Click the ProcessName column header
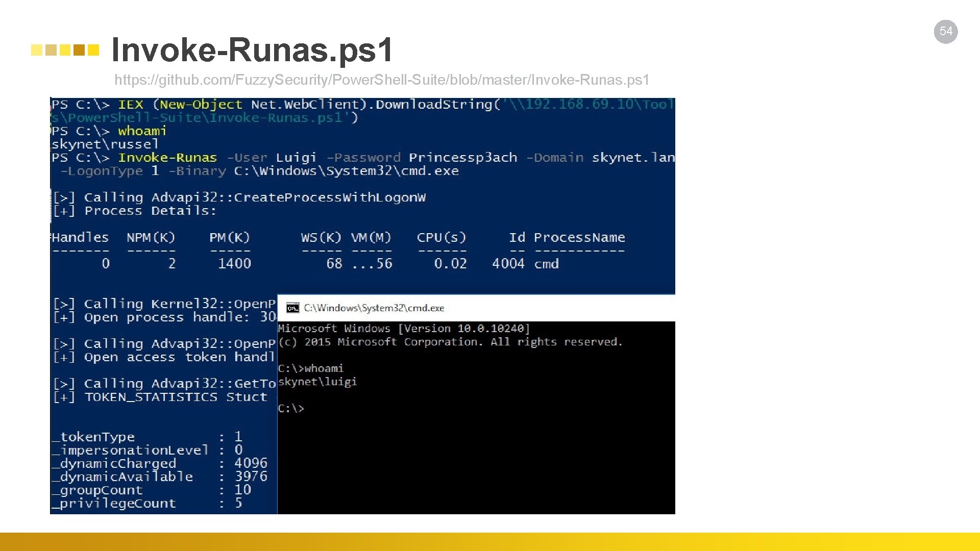Screen dimensions: 980x551 click(x=579, y=238)
